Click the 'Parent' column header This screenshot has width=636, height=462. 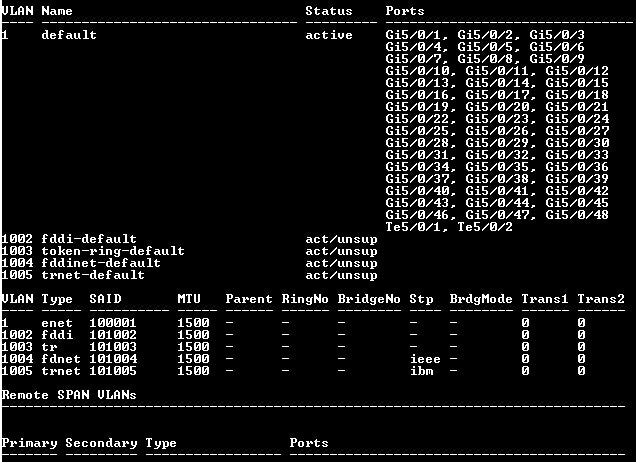249,299
